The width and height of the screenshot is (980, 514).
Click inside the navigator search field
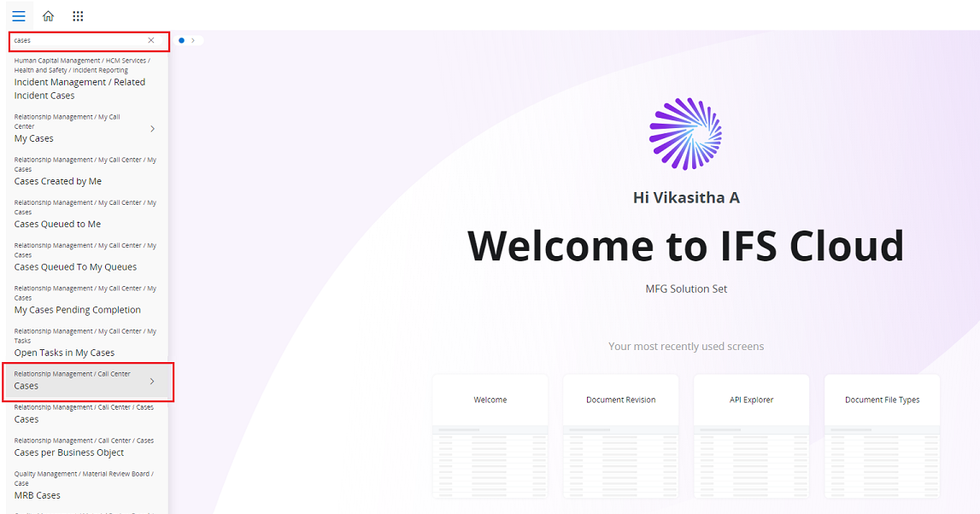coord(79,40)
